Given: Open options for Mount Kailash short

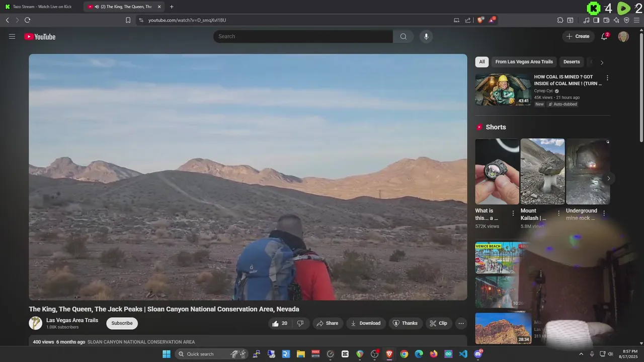Looking at the screenshot, I should 558,213.
